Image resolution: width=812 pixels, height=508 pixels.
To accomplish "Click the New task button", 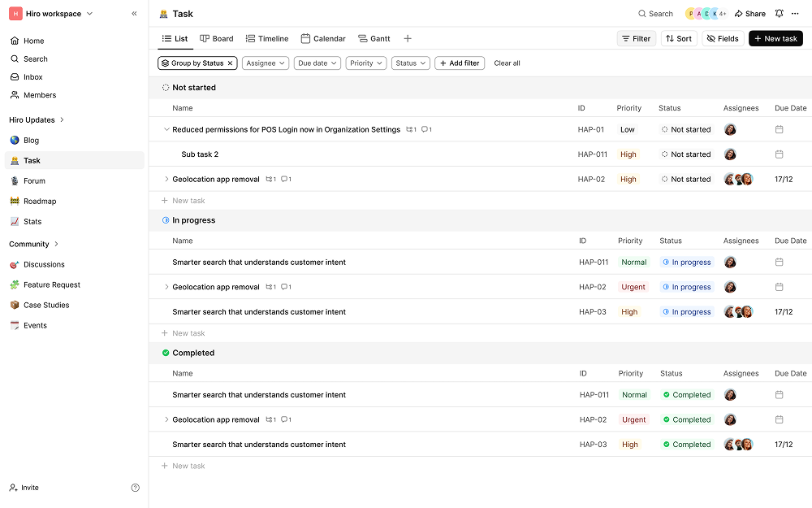I will pyautogui.click(x=775, y=39).
